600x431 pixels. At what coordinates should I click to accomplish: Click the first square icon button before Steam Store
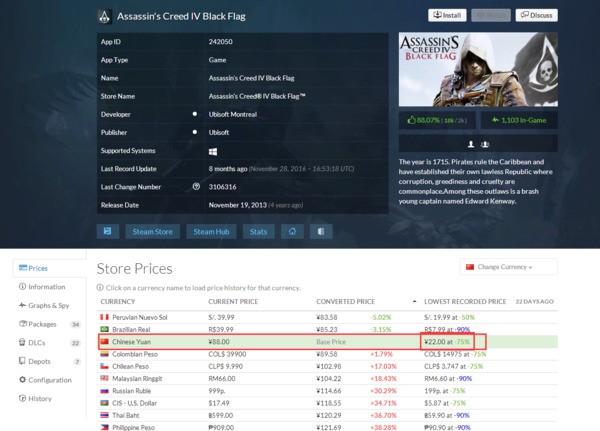108,231
